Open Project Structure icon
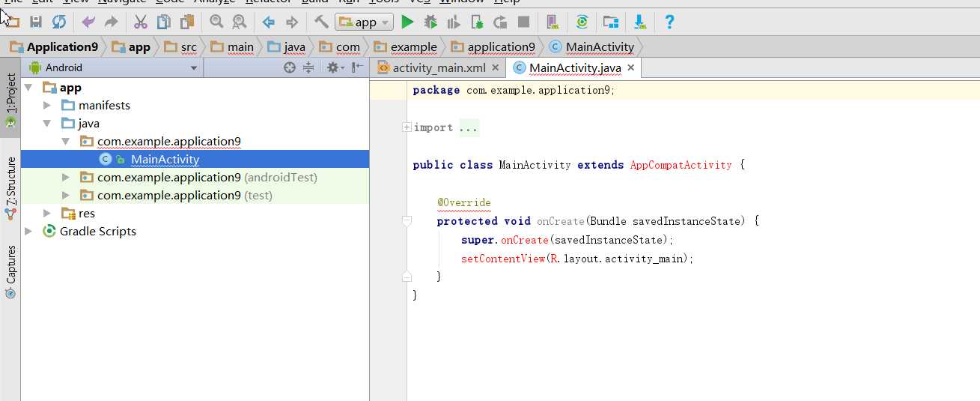The height and width of the screenshot is (401, 980). pos(611,22)
